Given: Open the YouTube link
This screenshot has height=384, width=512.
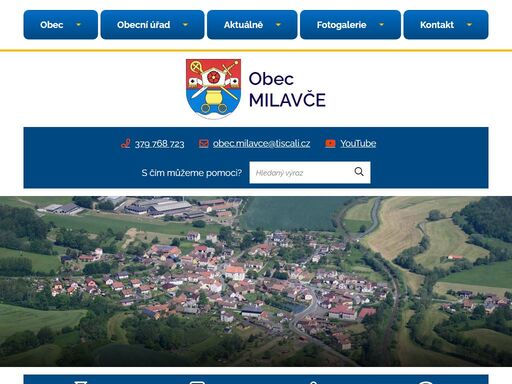Looking at the screenshot, I should 358,143.
